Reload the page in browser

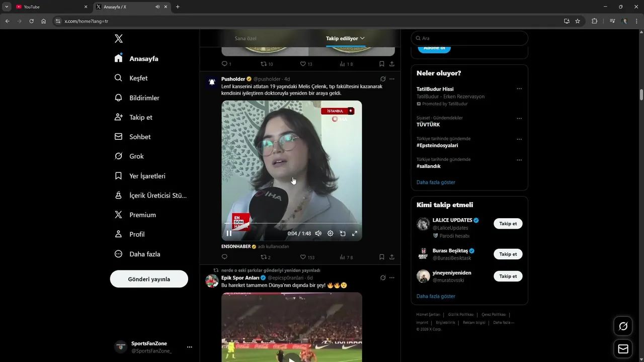coord(31,21)
